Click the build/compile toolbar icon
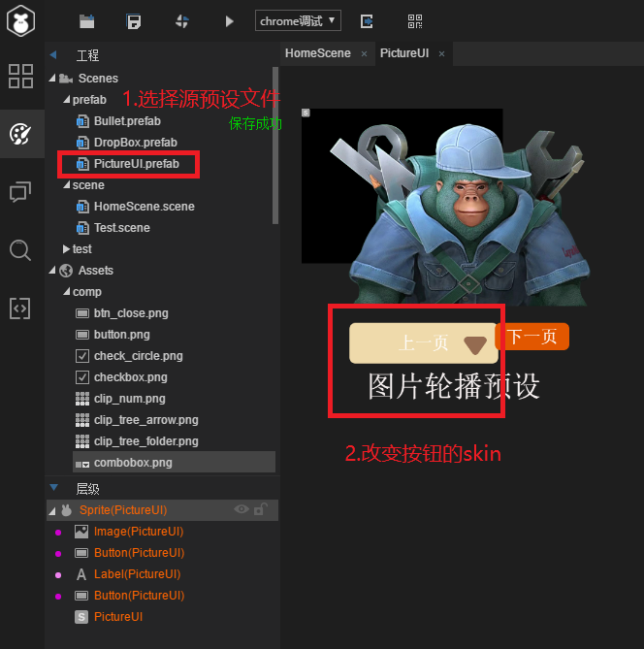644x649 pixels. point(182,21)
